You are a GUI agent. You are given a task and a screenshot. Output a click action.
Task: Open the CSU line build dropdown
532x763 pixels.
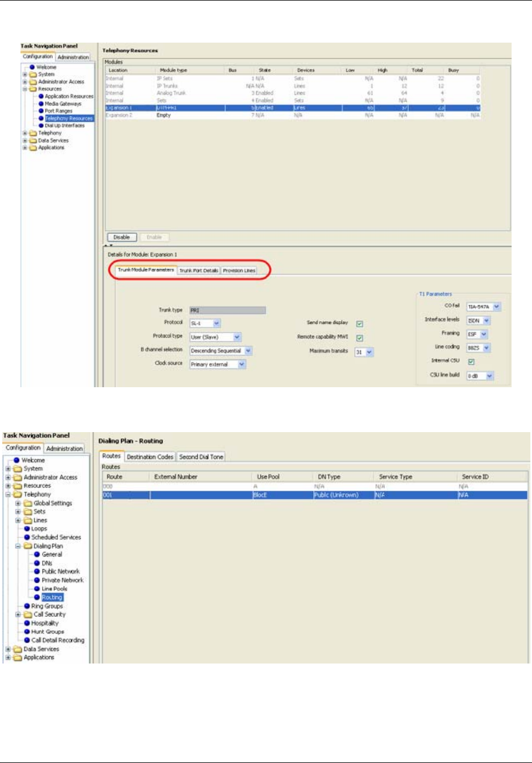480,376
